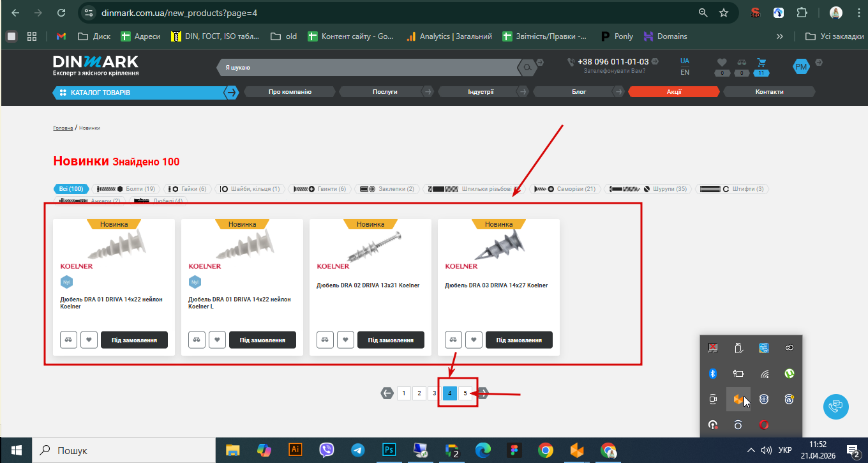868x463 pixels.
Task: Switch site language to UA
Action: [685, 61]
